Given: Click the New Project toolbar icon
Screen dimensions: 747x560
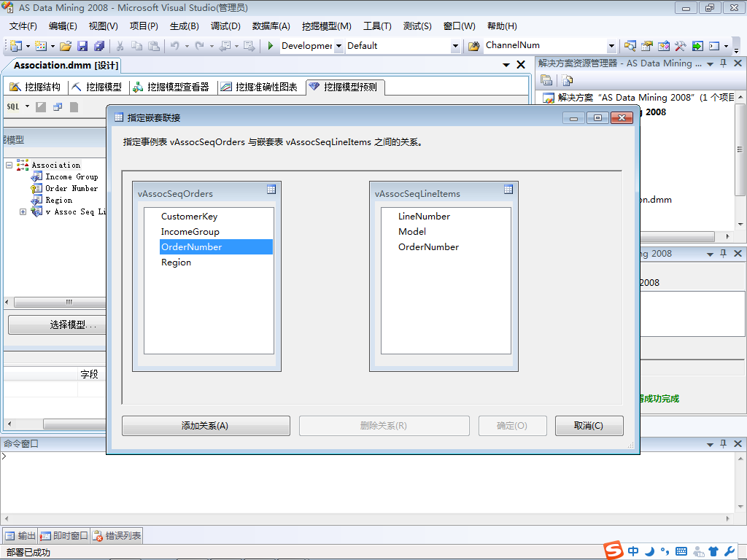Looking at the screenshot, I should click(x=16, y=46).
